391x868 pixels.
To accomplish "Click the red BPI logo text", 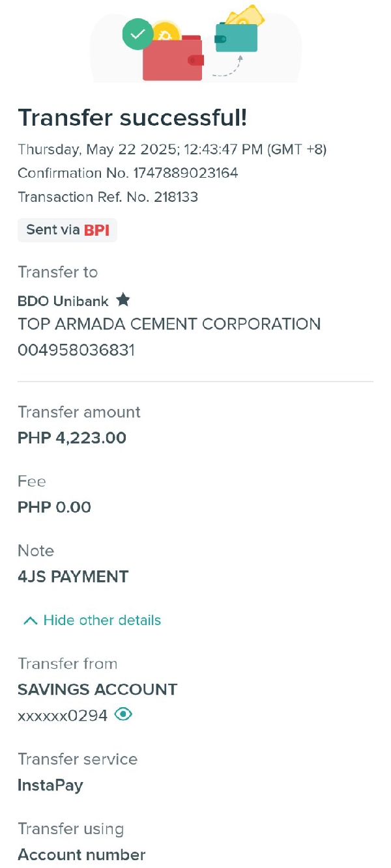I will 96,230.
